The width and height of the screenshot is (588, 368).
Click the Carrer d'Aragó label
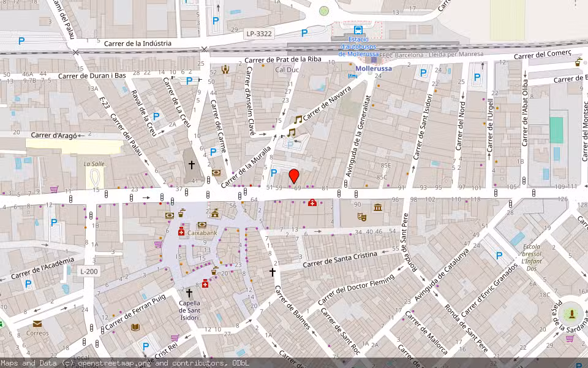(54, 135)
